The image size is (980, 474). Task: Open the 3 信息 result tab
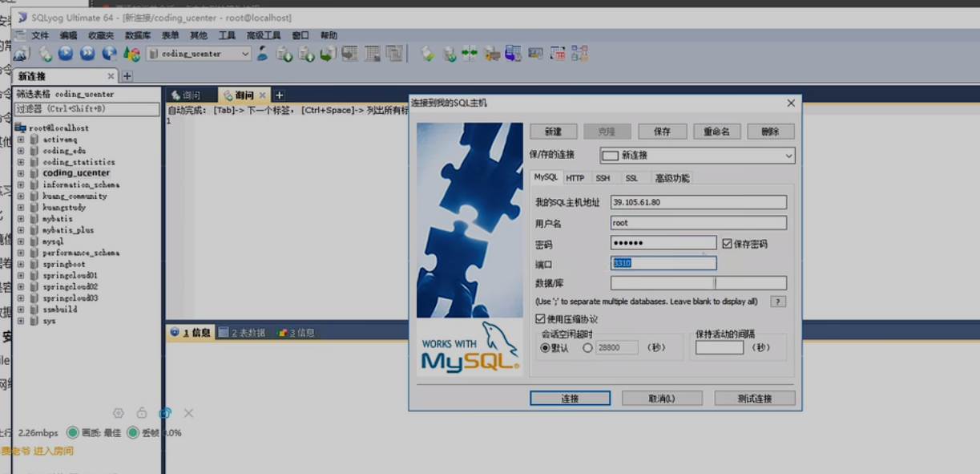point(296,333)
